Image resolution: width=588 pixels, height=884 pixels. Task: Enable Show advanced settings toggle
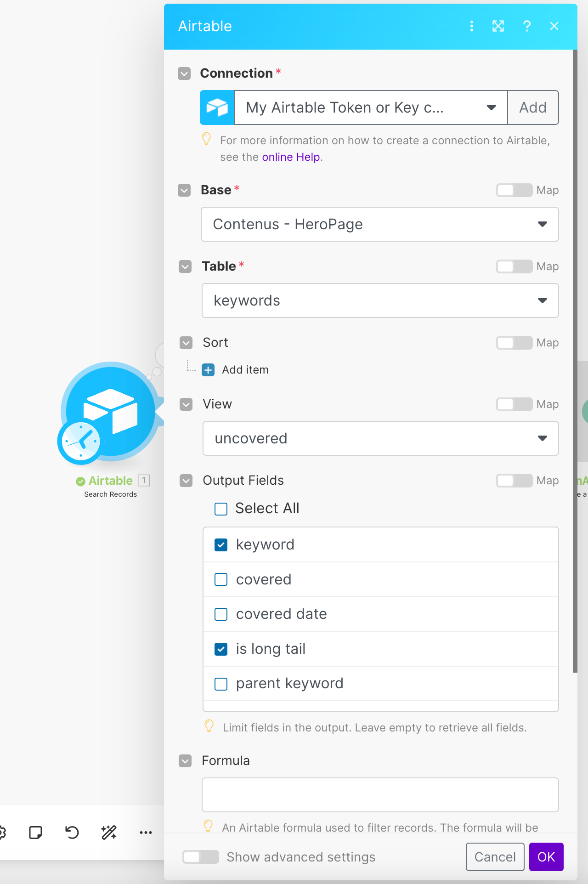(x=201, y=857)
